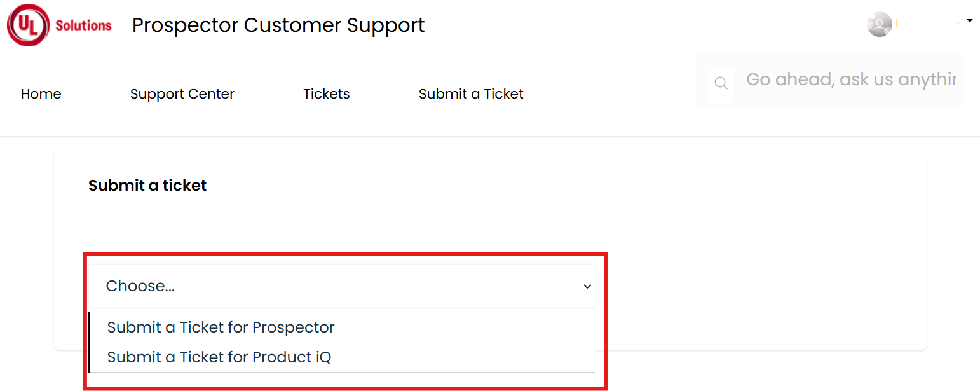Screen dimensions: 980x391
Task: Click the hidden username beside the avatar
Action: (x=928, y=24)
